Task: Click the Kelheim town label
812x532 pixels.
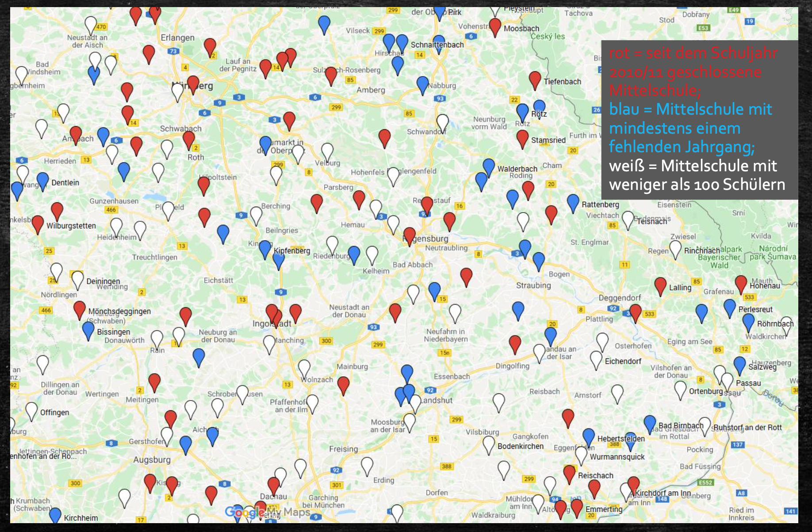Action: click(376, 271)
